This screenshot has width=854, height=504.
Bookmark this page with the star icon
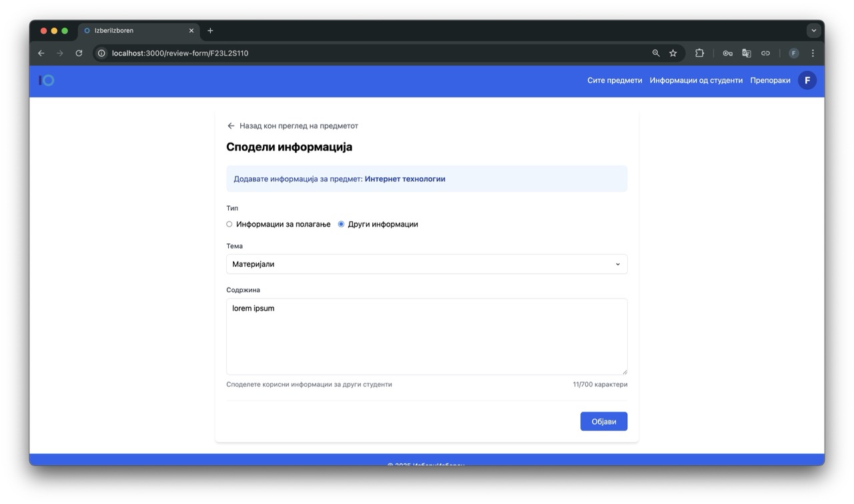(x=673, y=53)
